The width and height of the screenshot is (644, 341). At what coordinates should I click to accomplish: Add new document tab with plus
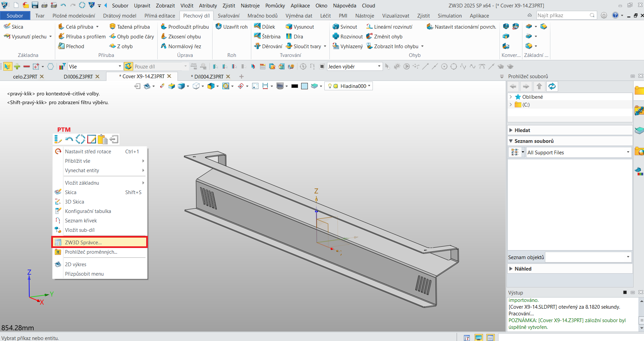(x=241, y=76)
